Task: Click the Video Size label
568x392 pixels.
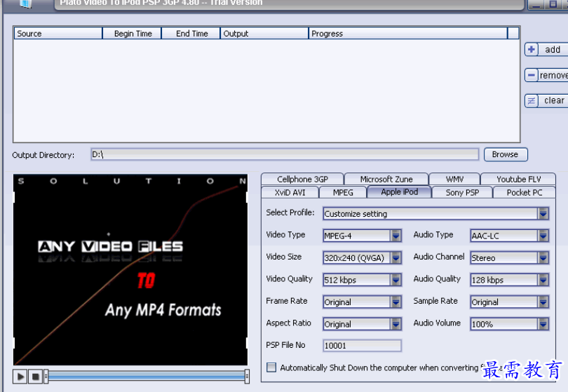Action: point(283,257)
